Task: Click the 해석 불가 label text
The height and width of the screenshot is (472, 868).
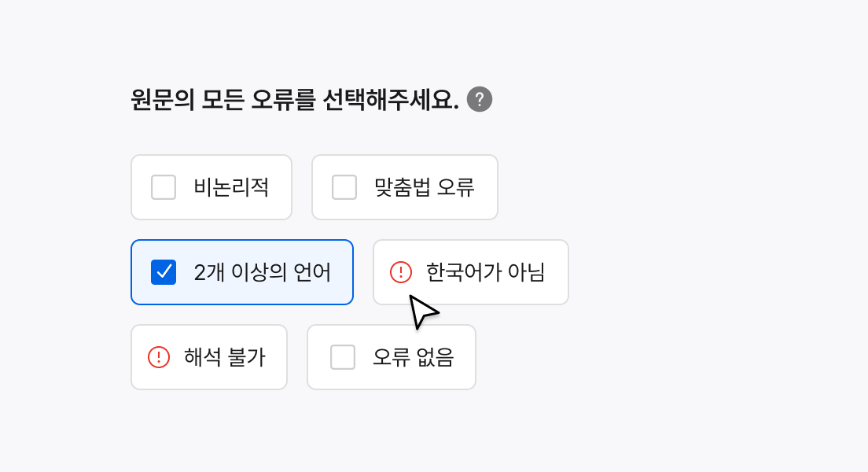Action: (225, 357)
